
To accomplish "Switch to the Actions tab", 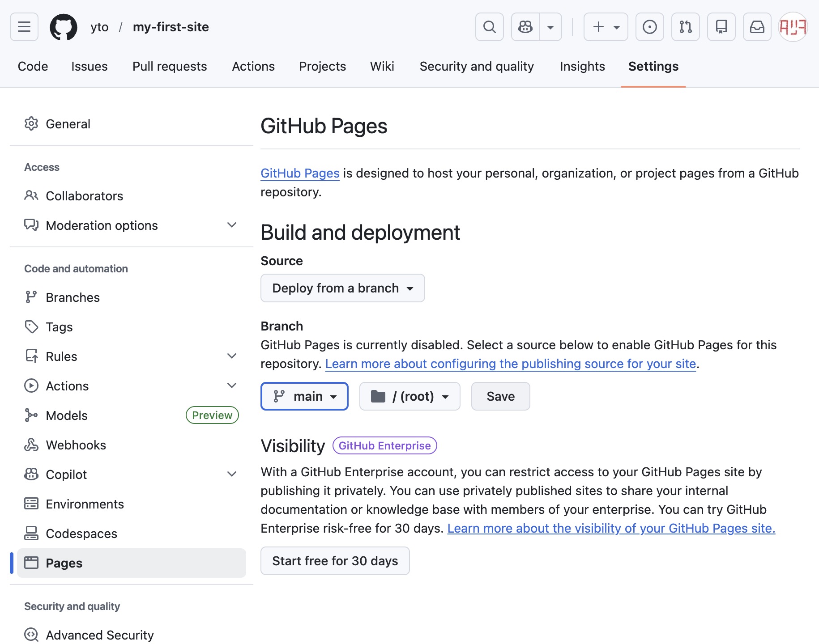I will click(x=253, y=66).
